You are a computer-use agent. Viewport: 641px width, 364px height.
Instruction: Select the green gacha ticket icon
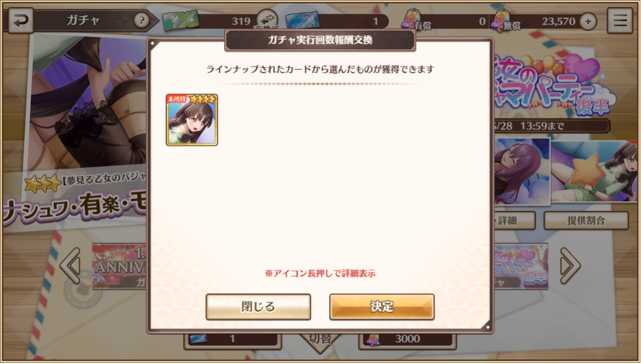pyautogui.click(x=180, y=20)
